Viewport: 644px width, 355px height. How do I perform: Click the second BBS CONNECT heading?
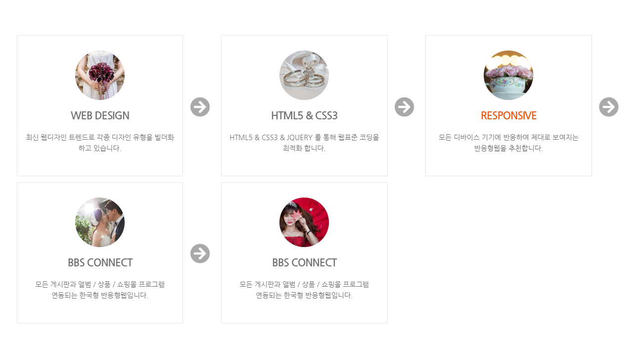[x=304, y=262]
